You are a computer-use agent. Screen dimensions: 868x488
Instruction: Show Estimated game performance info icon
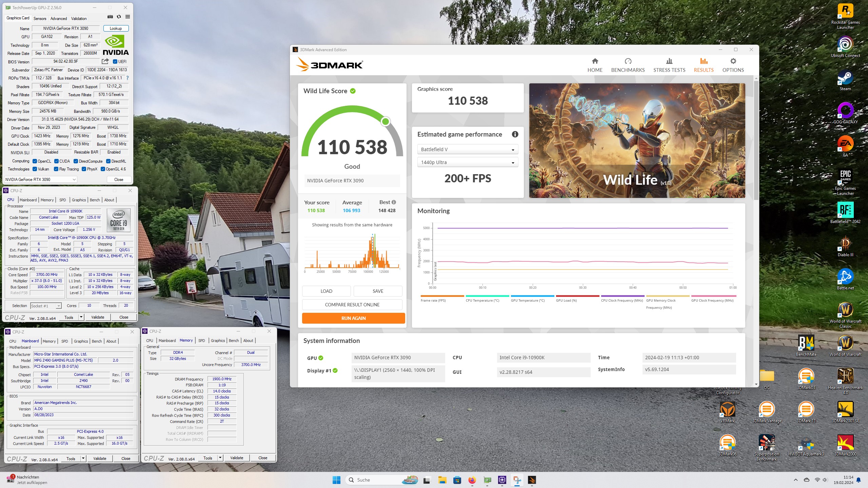click(515, 134)
